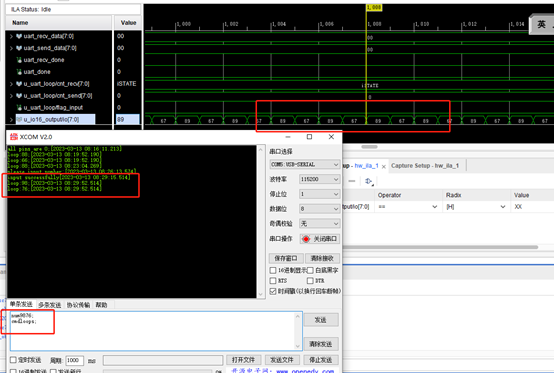The image size is (554, 373).
Task: Expand the u_uart_loop/cnt_recv[7:0] bus
Action: (11, 84)
